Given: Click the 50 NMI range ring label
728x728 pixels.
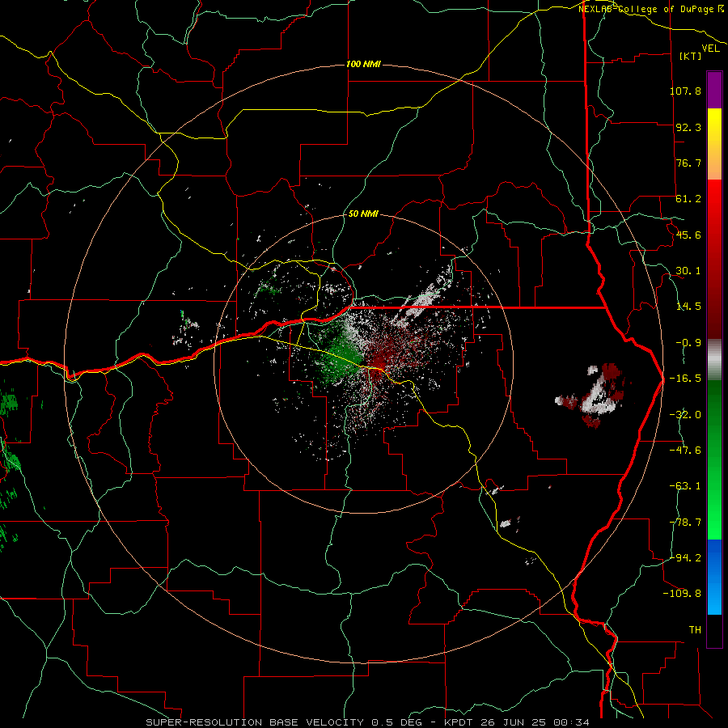Looking at the screenshot, I should (363, 214).
